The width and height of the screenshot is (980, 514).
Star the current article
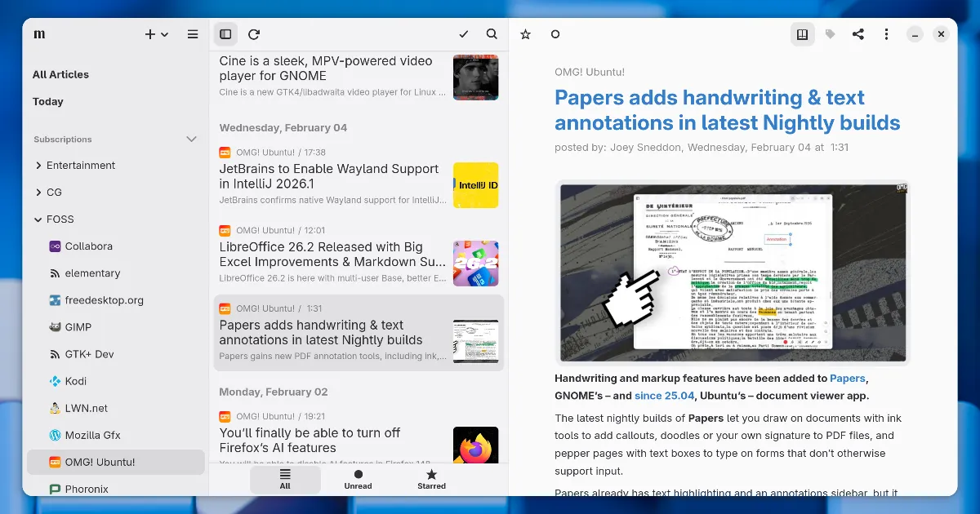(x=526, y=34)
